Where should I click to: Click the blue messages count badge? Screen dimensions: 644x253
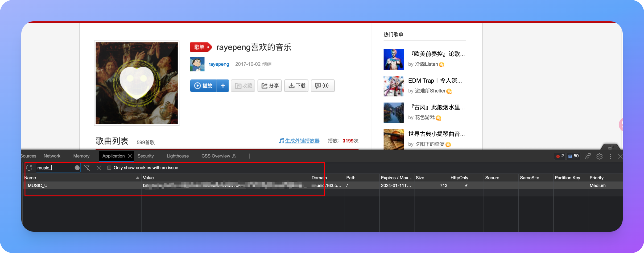pyautogui.click(x=573, y=156)
